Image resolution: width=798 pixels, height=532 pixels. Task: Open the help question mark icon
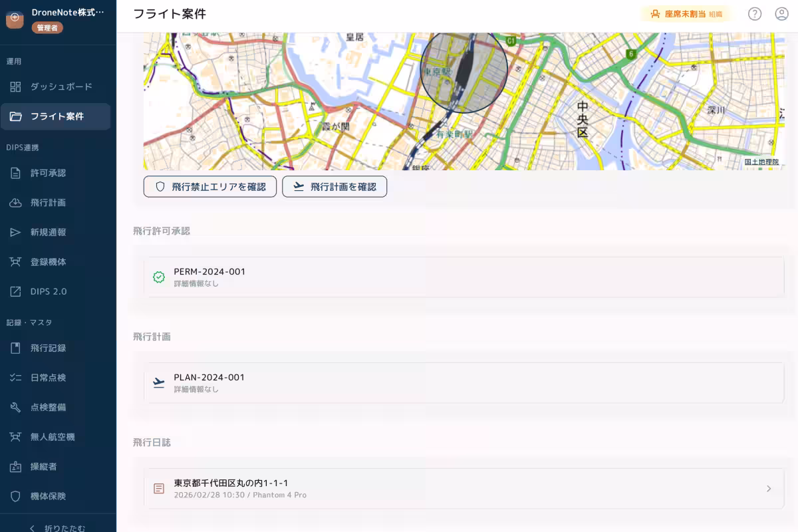(x=755, y=13)
